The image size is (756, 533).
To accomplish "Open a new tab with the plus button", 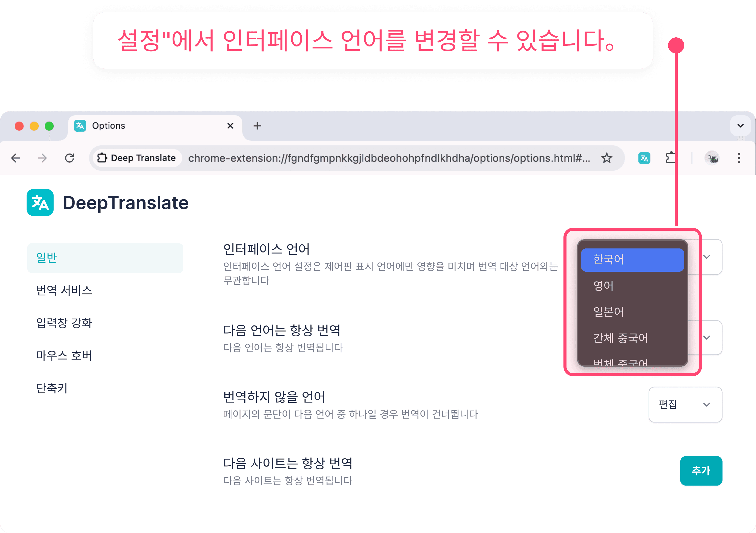I will point(257,126).
